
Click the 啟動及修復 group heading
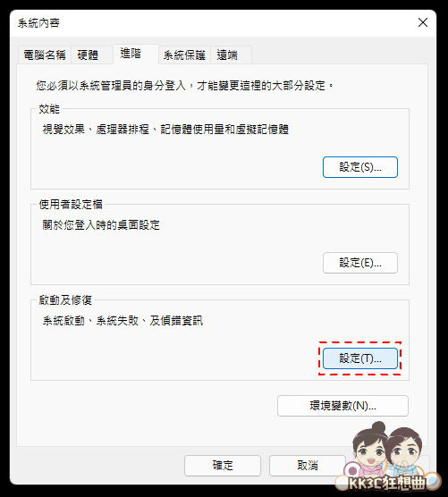[65, 300]
